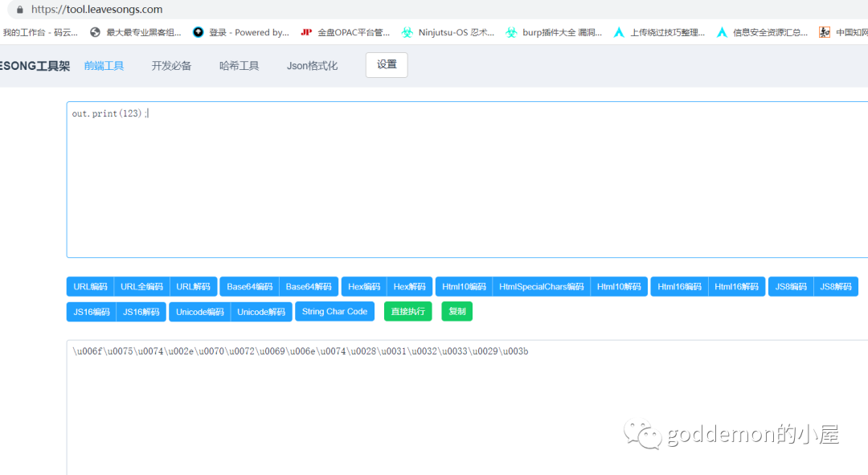The image size is (868, 475).
Task: Click the Base64解码 button
Action: point(309,287)
